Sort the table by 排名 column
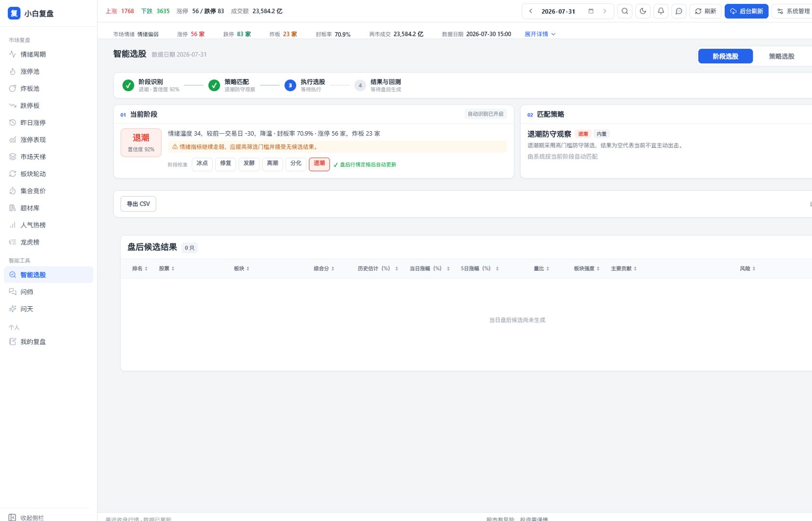The height and width of the screenshot is (521, 812). coord(140,269)
